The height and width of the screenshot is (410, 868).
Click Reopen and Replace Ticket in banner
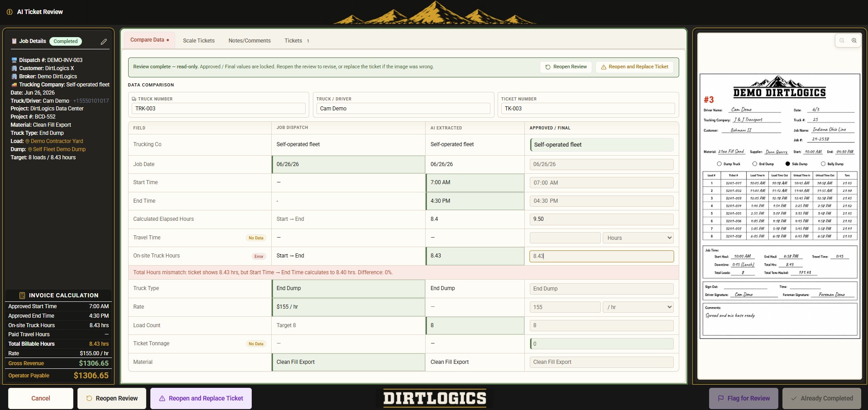tap(634, 67)
